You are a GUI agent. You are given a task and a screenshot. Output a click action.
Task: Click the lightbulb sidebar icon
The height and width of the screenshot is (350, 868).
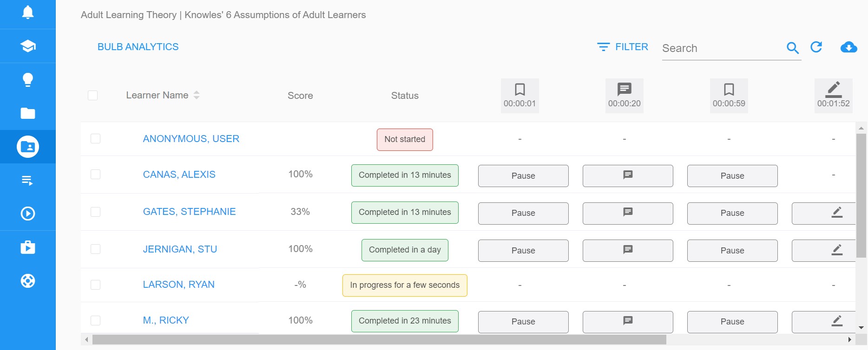[28, 79]
